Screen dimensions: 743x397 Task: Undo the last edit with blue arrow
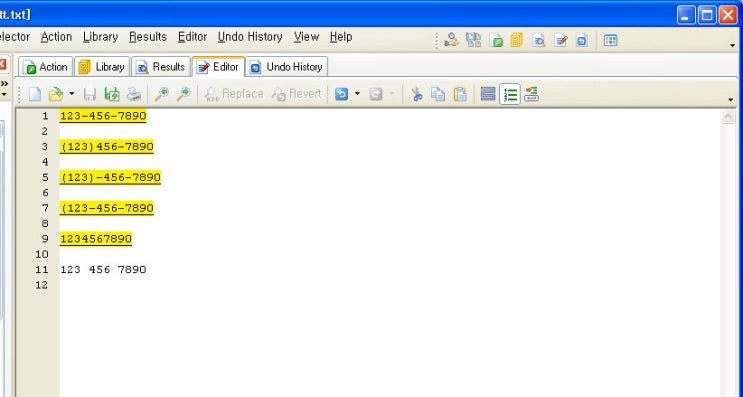tap(341, 94)
